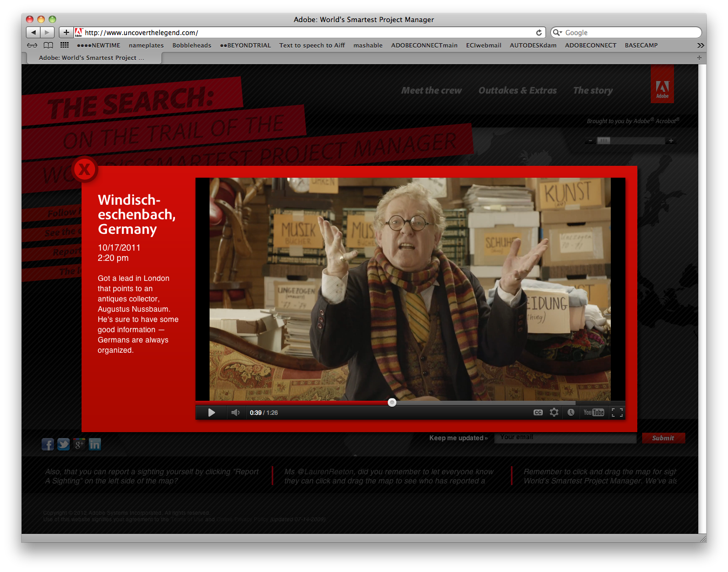Toggle closed captions CC button
The image size is (728, 572).
coord(538,413)
